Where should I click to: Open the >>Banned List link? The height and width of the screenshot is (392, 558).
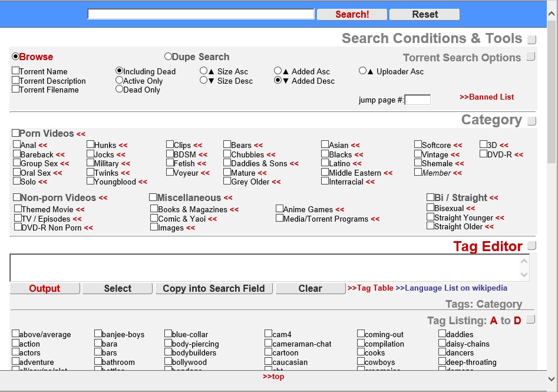tap(487, 97)
